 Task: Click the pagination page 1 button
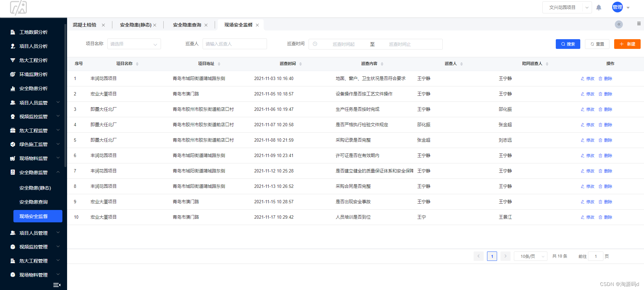tap(492, 256)
